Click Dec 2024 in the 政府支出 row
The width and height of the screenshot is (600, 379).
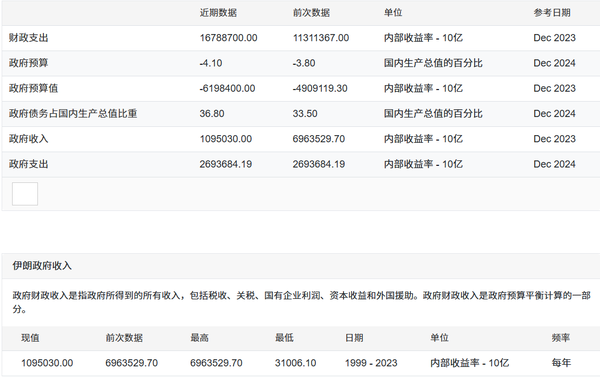pyautogui.click(x=554, y=164)
